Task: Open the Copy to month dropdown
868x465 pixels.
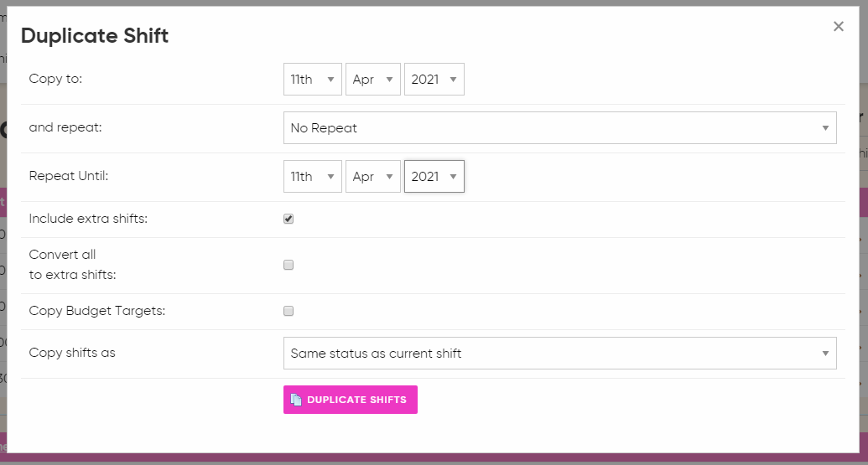Action: [373, 79]
